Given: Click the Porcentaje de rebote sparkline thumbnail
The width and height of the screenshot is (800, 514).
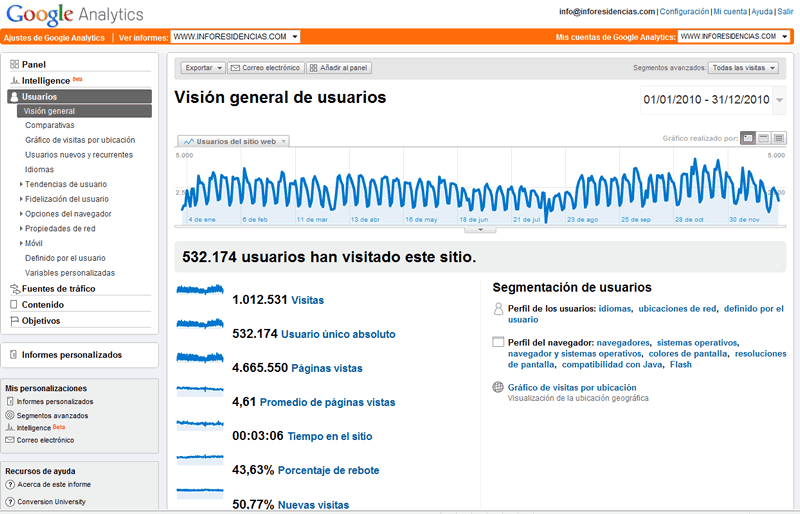Looking at the screenshot, I should tap(200, 458).
